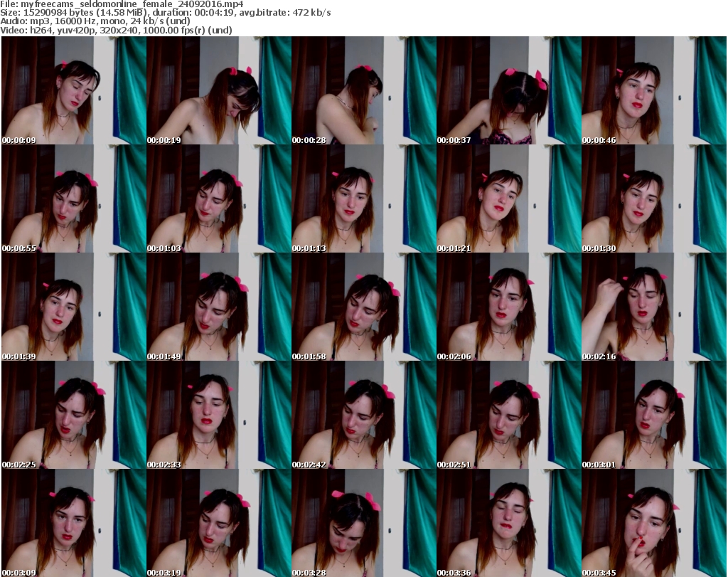The height and width of the screenshot is (577, 728).
Task: Click the file name text in header
Action: click(122, 4)
